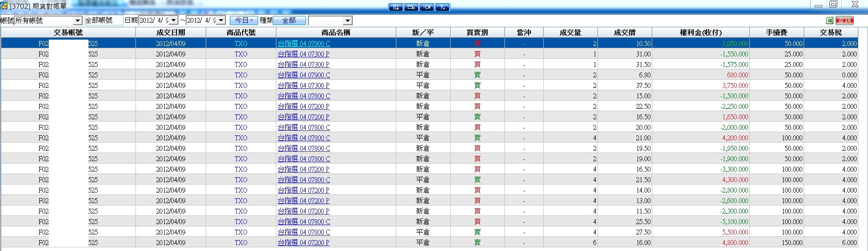This screenshot has height=251, width=868.
Task: Open 台指選 04 07800 C link at price 27.50
Action: click(304, 232)
